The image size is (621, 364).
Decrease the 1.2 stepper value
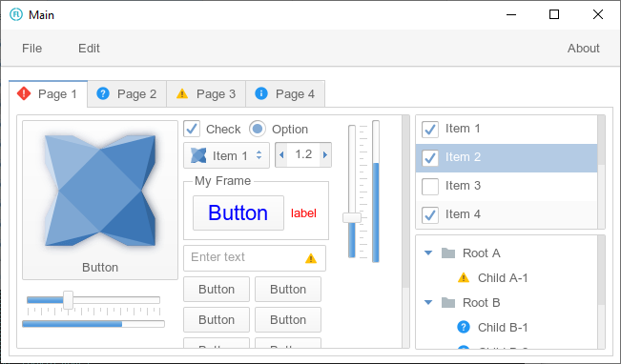point(281,155)
